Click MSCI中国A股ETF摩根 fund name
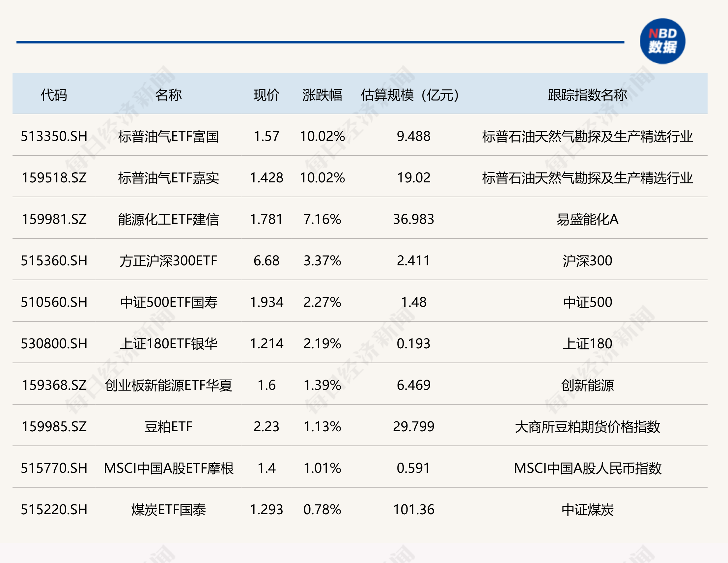This screenshot has width=728, height=563. coord(168,468)
